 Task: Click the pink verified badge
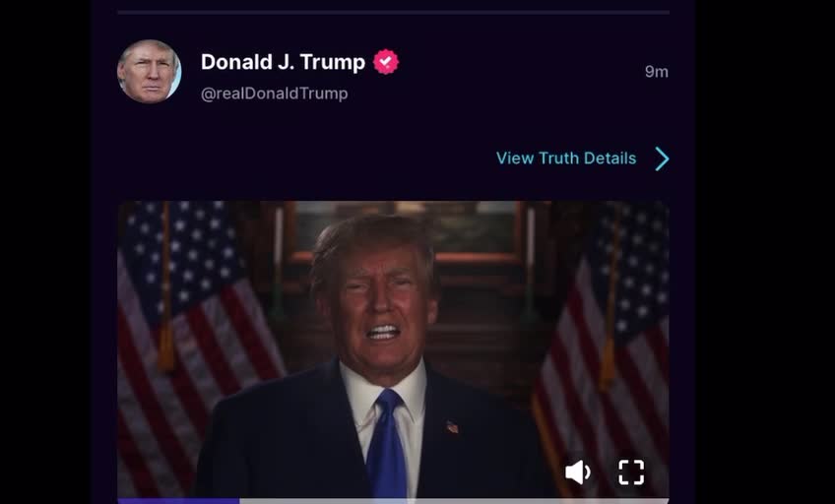tap(386, 62)
